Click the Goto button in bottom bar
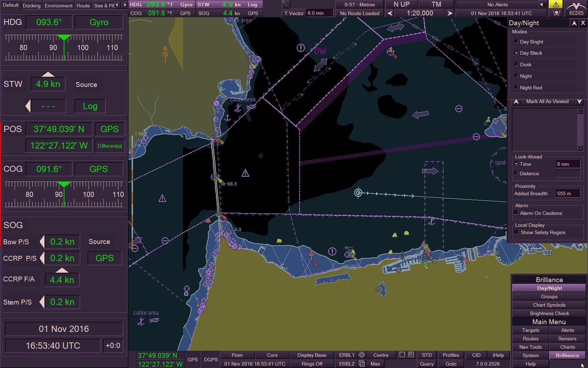This screenshot has height=368, width=588. click(451, 364)
